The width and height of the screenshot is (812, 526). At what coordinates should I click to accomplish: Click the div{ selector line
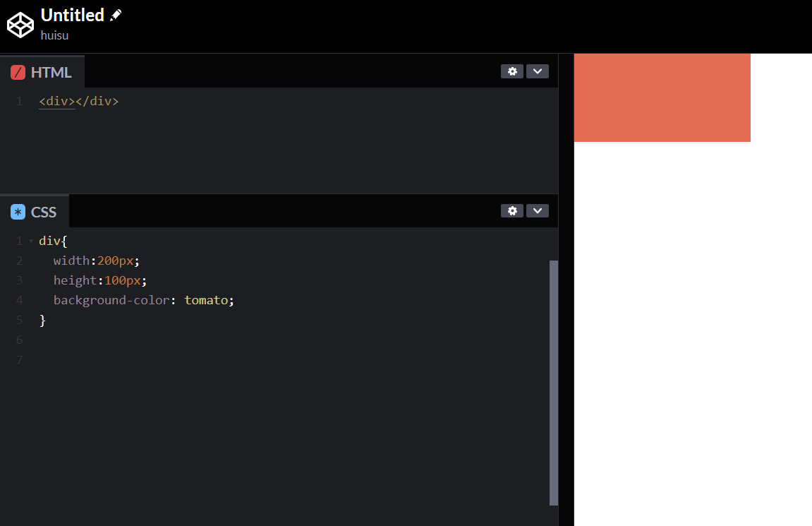pos(53,241)
